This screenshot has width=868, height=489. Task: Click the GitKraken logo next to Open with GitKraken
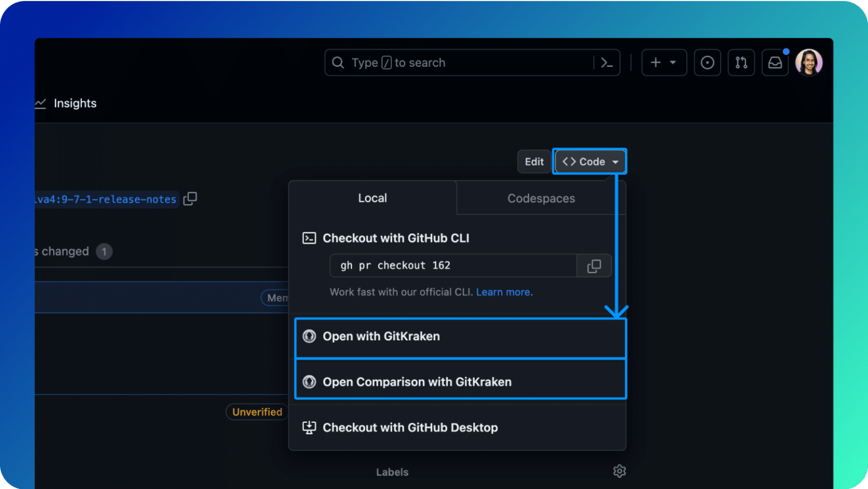coord(309,336)
